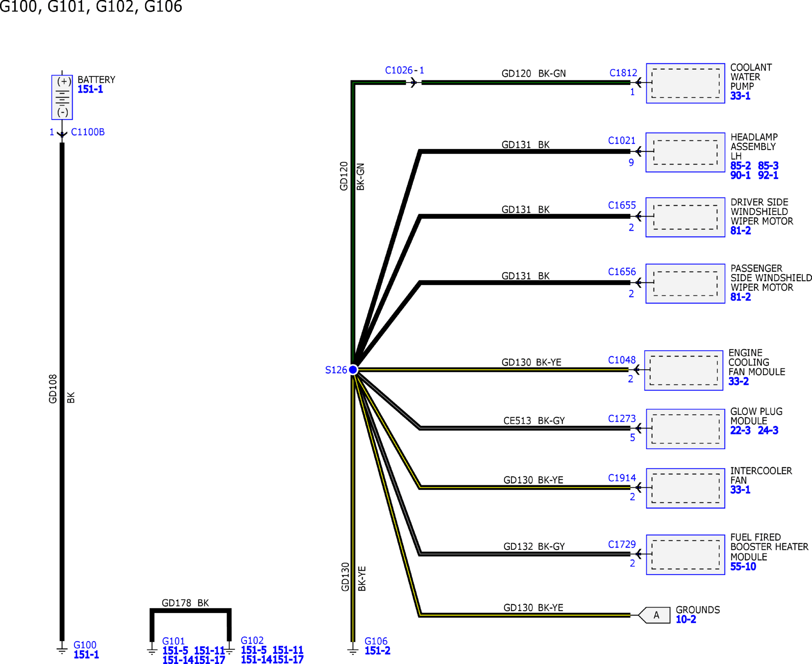Click the Glow Plug Module component box
This screenshot has height=664, width=812.
[685, 429]
